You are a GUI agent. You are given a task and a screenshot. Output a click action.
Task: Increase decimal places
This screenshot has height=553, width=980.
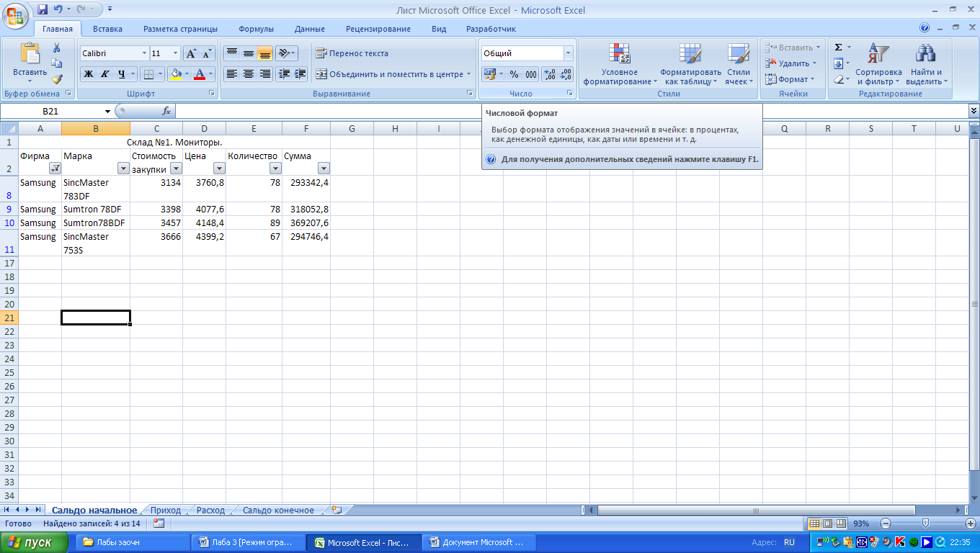[549, 74]
